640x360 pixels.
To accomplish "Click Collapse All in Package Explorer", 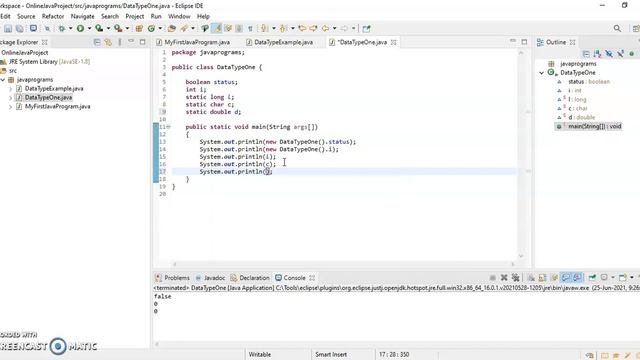I will coord(97,42).
